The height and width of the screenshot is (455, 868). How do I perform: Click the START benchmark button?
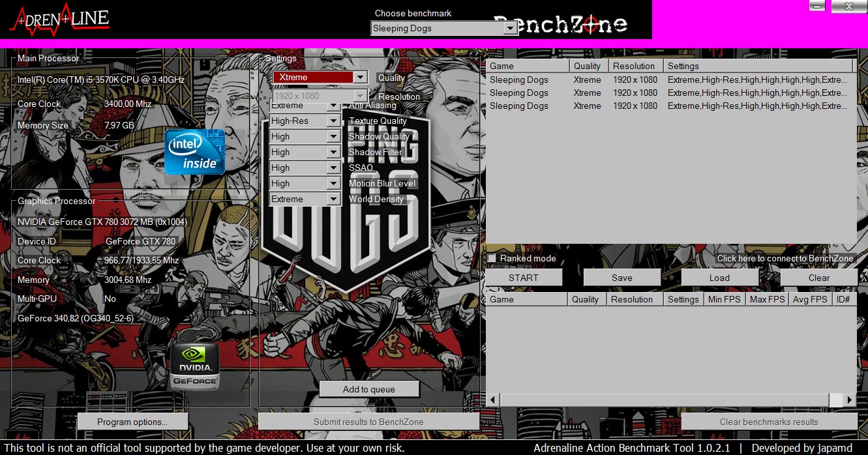point(523,278)
